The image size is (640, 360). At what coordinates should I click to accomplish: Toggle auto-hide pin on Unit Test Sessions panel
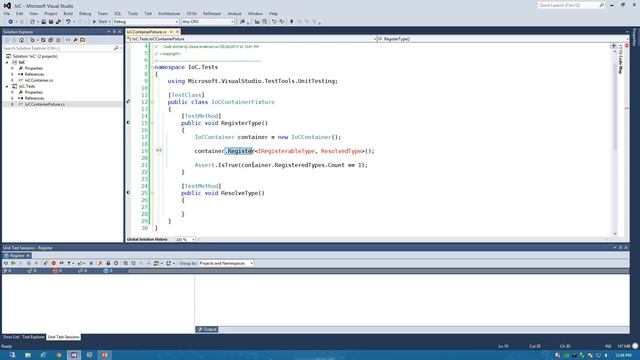[x=620, y=248]
